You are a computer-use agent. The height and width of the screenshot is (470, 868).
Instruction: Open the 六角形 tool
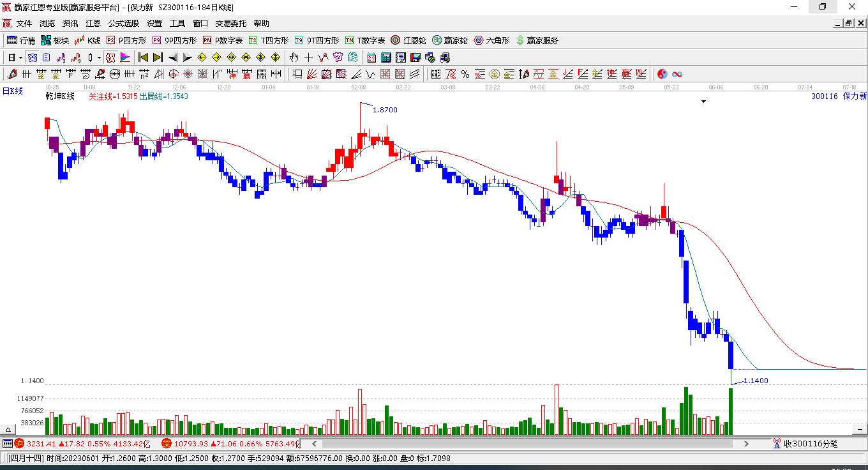tap(491, 40)
